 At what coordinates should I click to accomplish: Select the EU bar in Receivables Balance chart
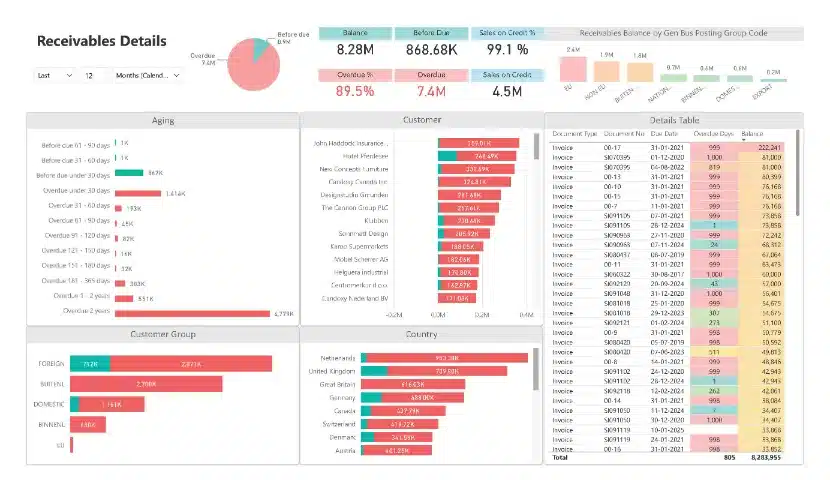(574, 68)
